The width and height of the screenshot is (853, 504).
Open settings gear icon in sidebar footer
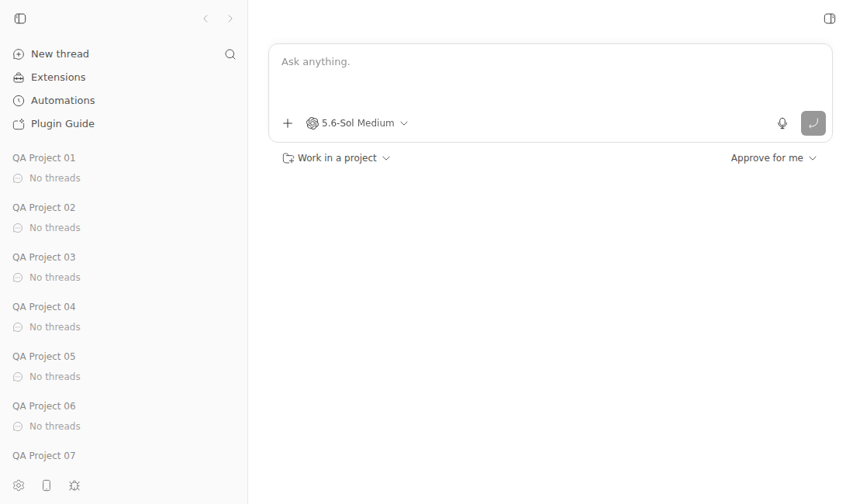click(19, 485)
